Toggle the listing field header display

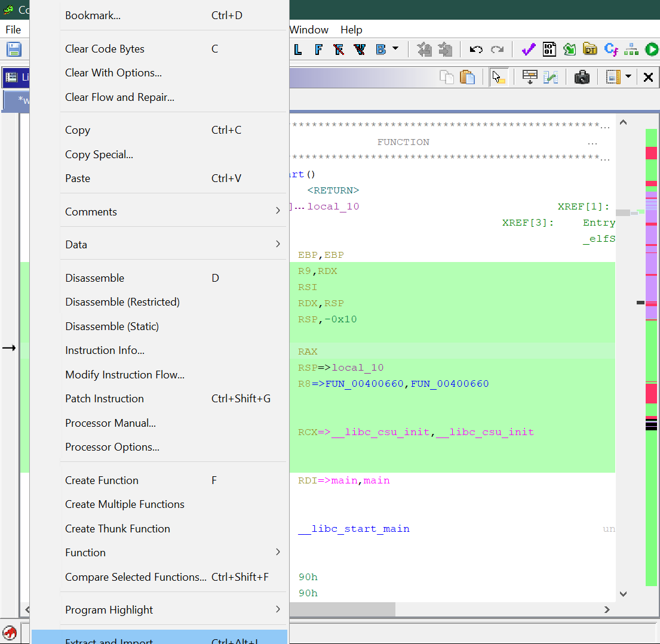click(x=530, y=77)
